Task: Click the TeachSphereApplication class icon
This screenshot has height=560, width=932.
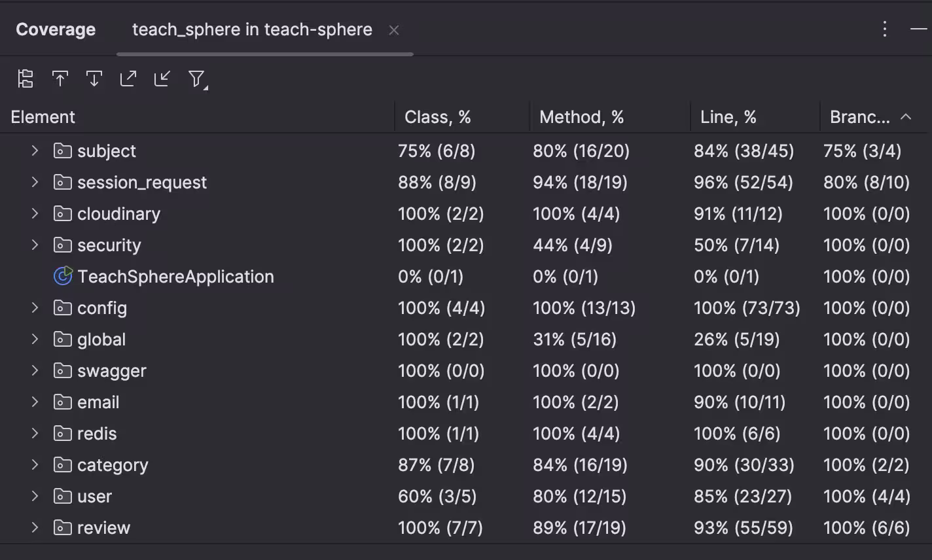Action: (63, 277)
